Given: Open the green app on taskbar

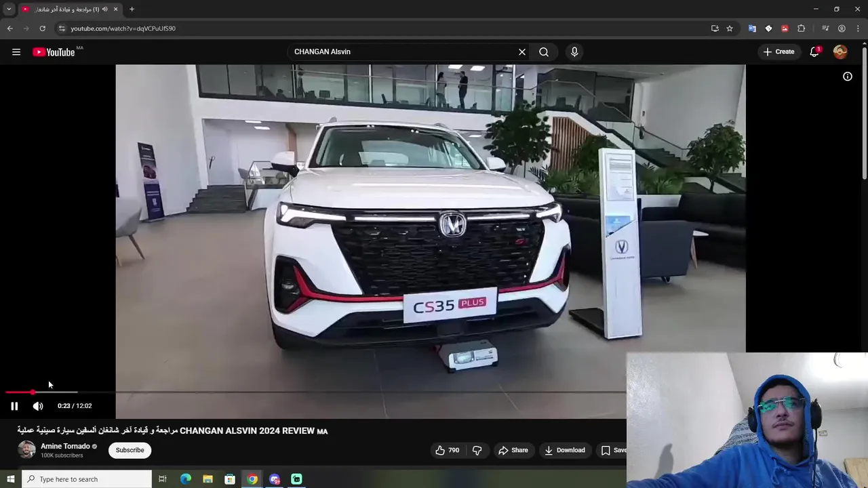Looking at the screenshot, I should [x=296, y=479].
